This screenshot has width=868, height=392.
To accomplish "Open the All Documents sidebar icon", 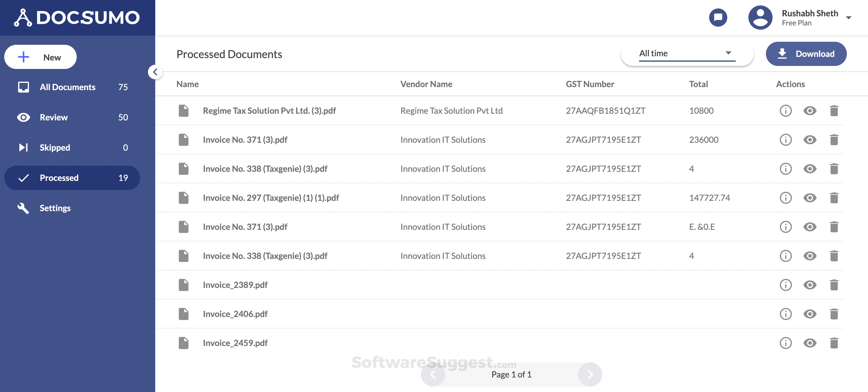I will (x=23, y=87).
